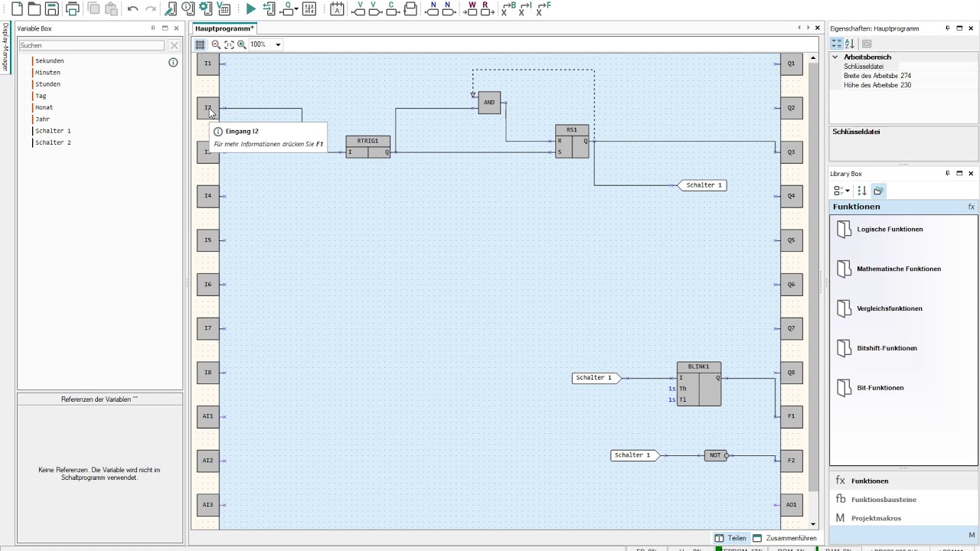Fit the workspace to 1:1 view
Image resolution: width=980 pixels, height=551 pixels.
229,44
